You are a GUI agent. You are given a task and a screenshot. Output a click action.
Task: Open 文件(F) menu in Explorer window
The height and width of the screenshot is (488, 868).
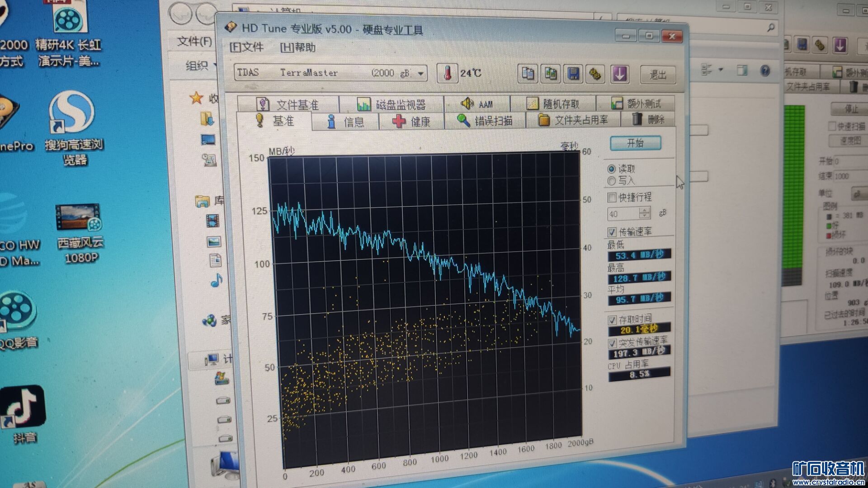(195, 42)
